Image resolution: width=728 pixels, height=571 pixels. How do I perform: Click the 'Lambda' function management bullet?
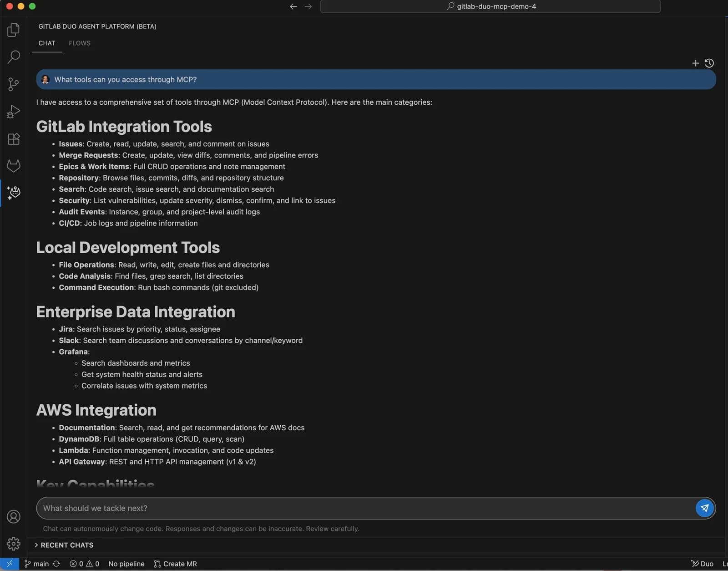tap(166, 450)
